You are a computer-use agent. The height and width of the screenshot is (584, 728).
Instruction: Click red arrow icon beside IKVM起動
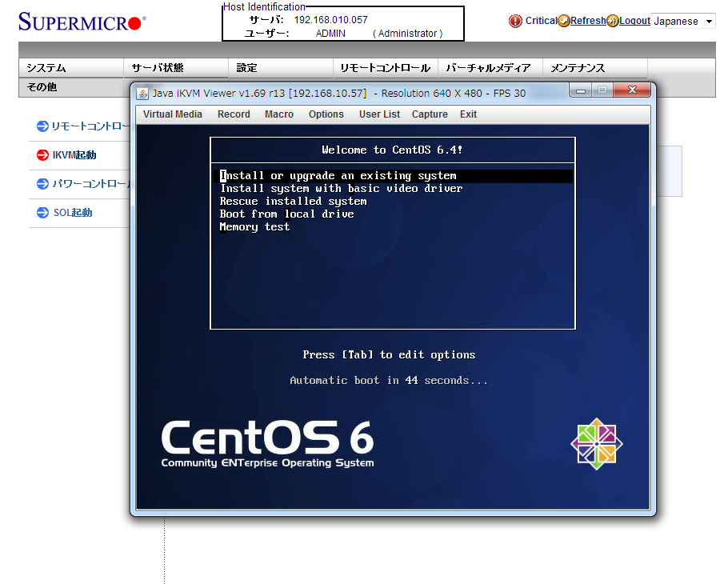[x=42, y=155]
